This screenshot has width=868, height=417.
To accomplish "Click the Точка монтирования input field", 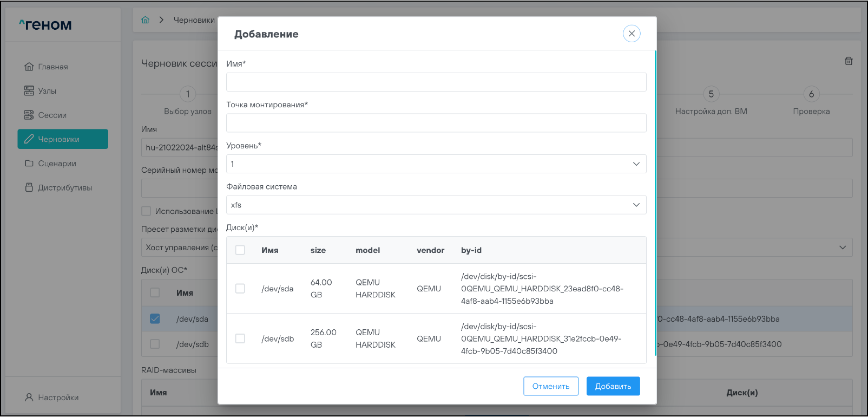I will (436, 123).
